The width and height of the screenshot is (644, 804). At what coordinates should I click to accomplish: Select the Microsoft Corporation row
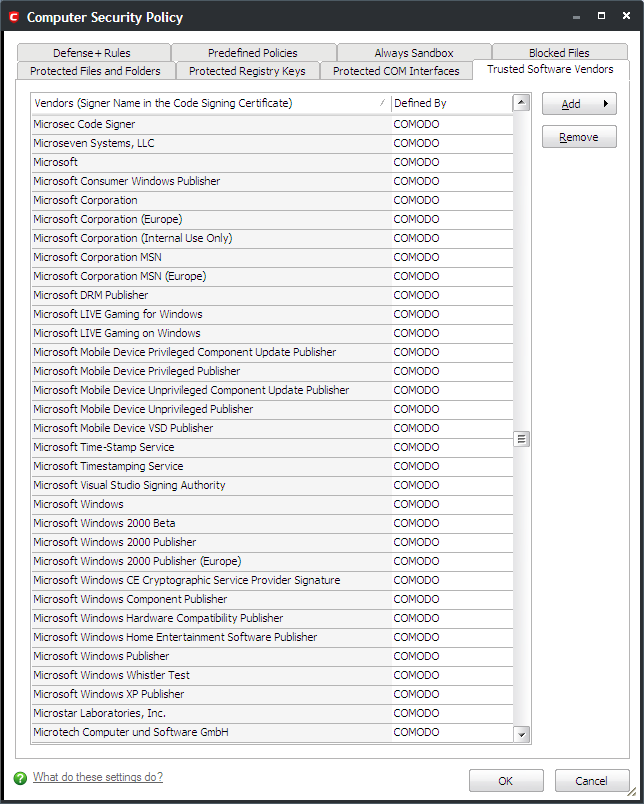point(272,200)
